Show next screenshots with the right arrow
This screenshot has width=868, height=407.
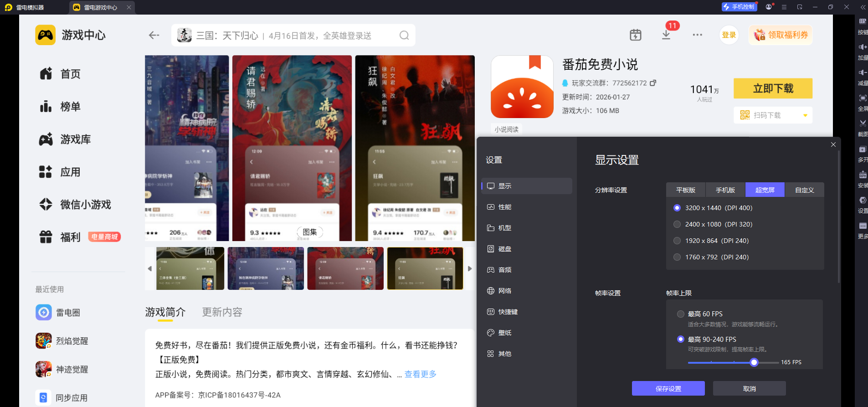coord(470,268)
